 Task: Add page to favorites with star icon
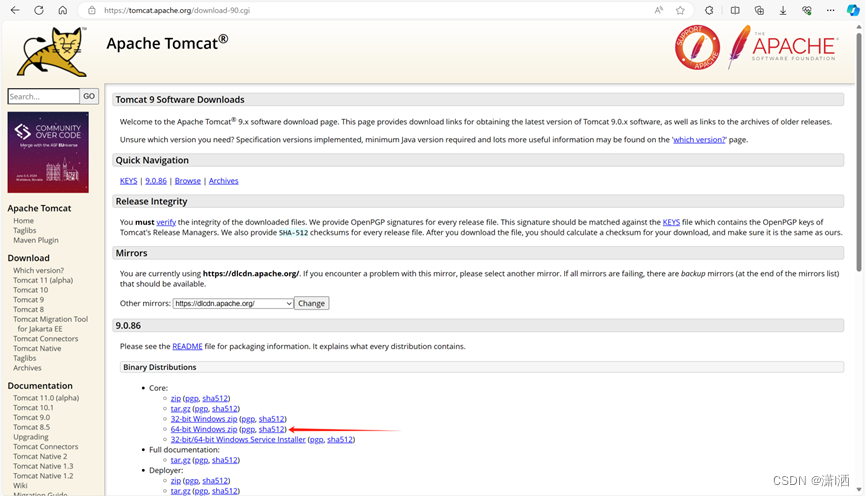680,10
